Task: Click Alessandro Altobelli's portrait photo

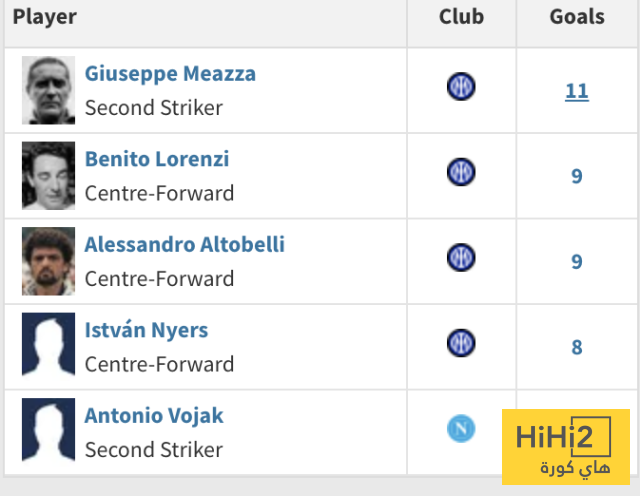Action: [48, 261]
